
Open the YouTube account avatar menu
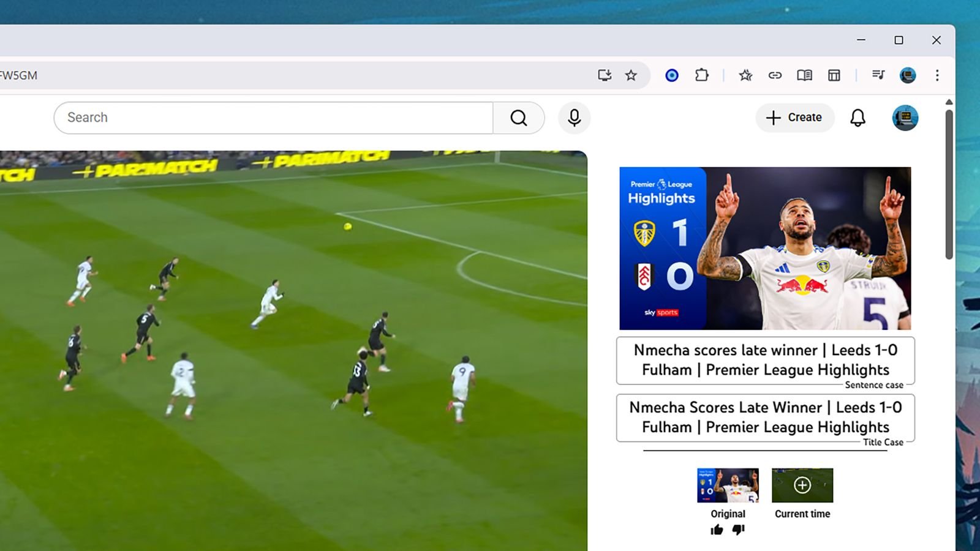pos(905,118)
